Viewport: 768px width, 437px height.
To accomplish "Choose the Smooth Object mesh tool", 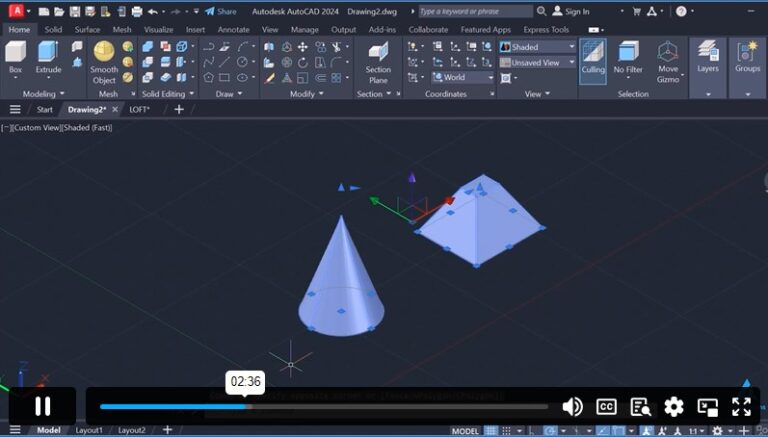I will tap(104, 63).
